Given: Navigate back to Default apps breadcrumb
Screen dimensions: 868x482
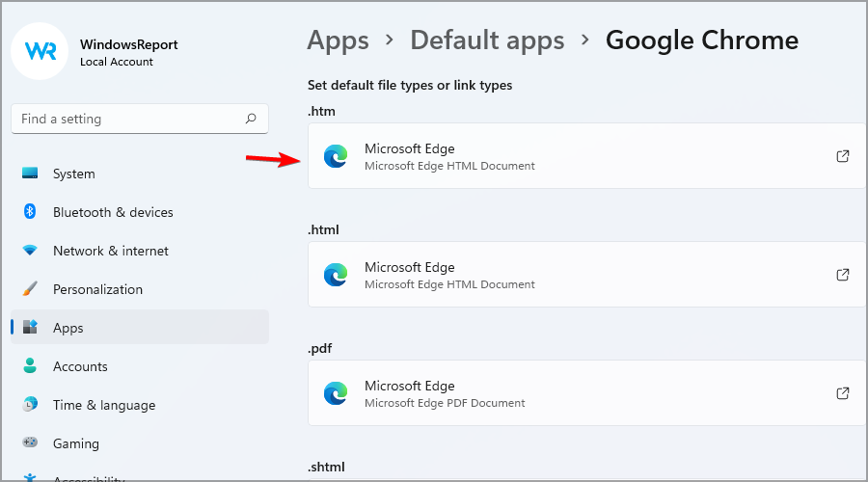Looking at the screenshot, I should (x=487, y=40).
